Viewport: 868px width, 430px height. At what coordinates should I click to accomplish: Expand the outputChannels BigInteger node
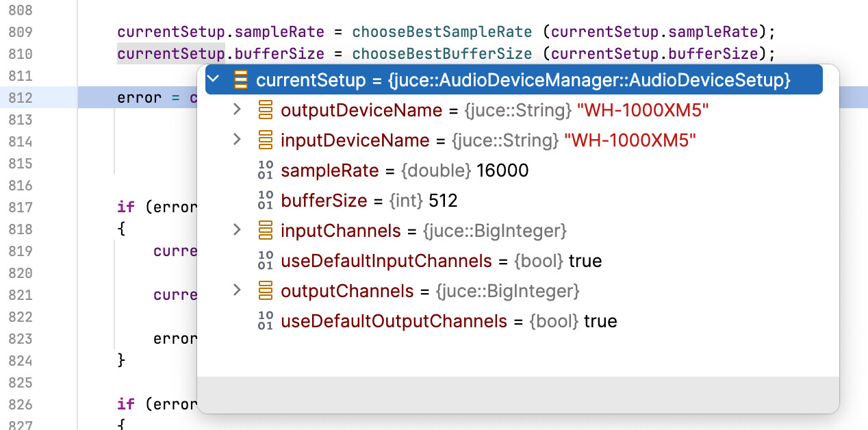pos(237,290)
